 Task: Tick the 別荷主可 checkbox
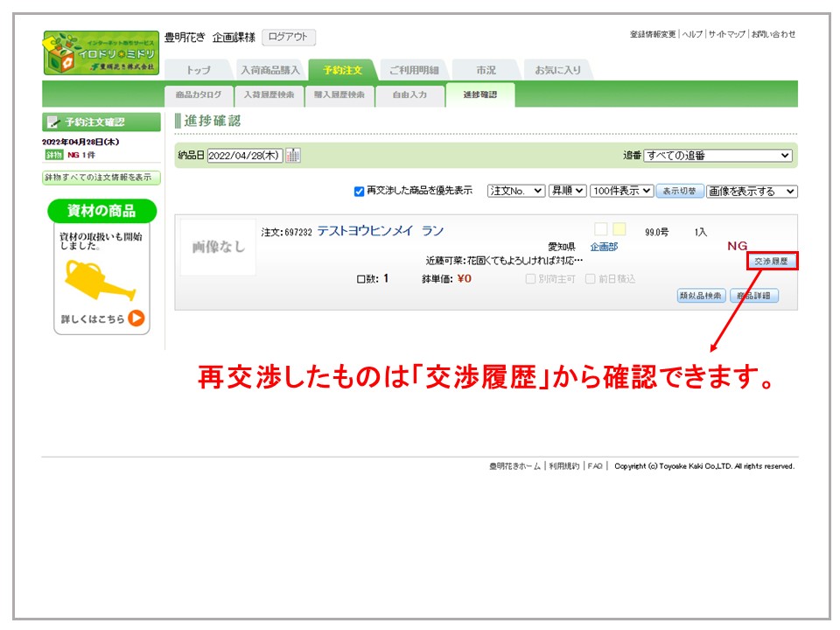point(531,279)
